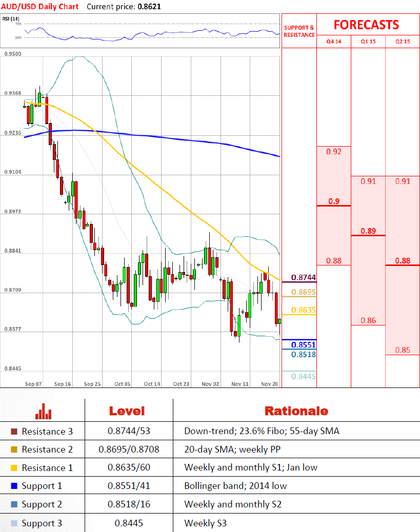
Task: Click the Q4 14 upper forecast 0.92
Action: [x=334, y=152]
